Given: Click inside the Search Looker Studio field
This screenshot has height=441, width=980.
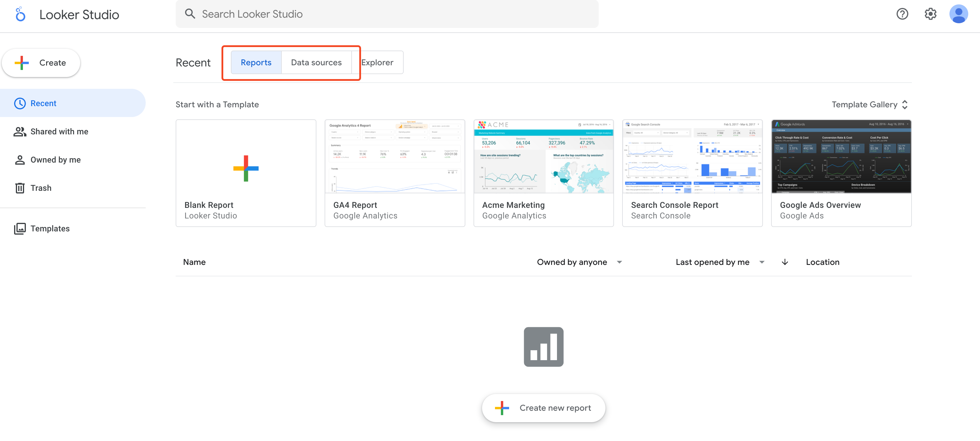Looking at the screenshot, I should tap(380, 14).
